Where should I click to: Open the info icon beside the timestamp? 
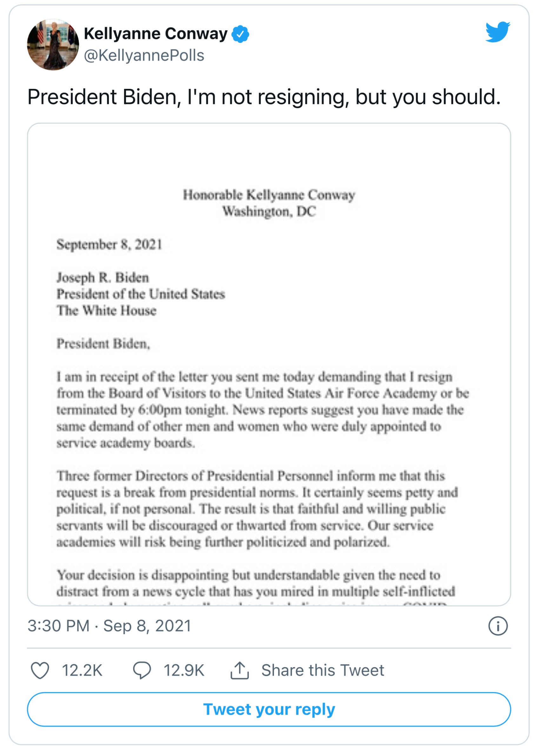[498, 626]
